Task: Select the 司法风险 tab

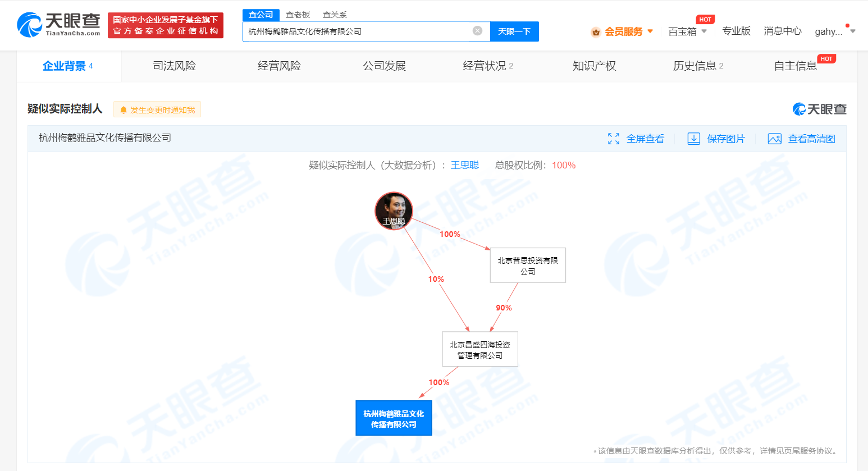Action: pos(174,66)
